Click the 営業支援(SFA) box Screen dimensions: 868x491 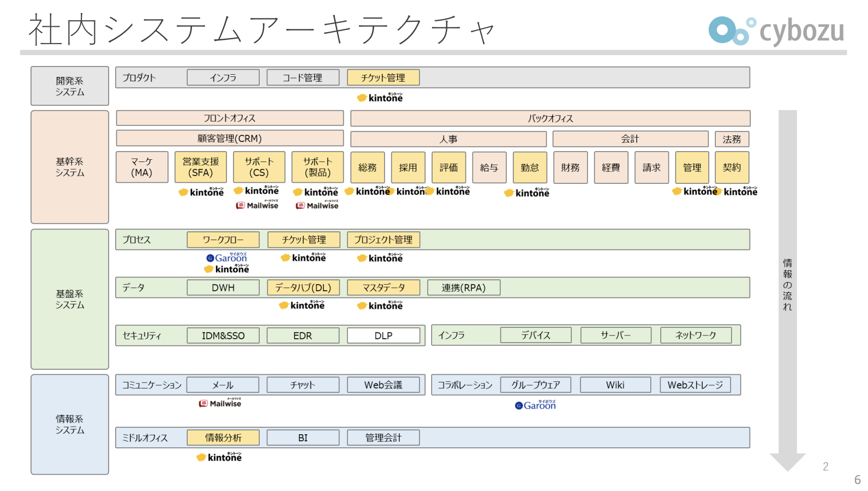(x=201, y=167)
